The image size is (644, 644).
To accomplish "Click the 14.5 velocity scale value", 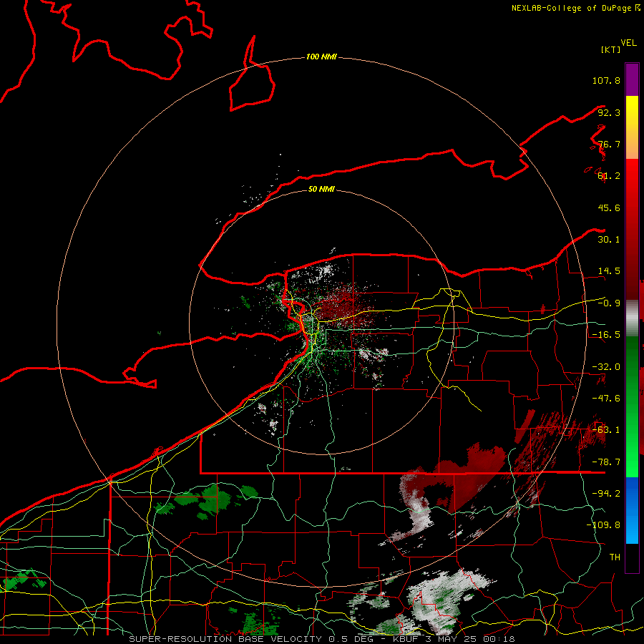I will coord(609,271).
